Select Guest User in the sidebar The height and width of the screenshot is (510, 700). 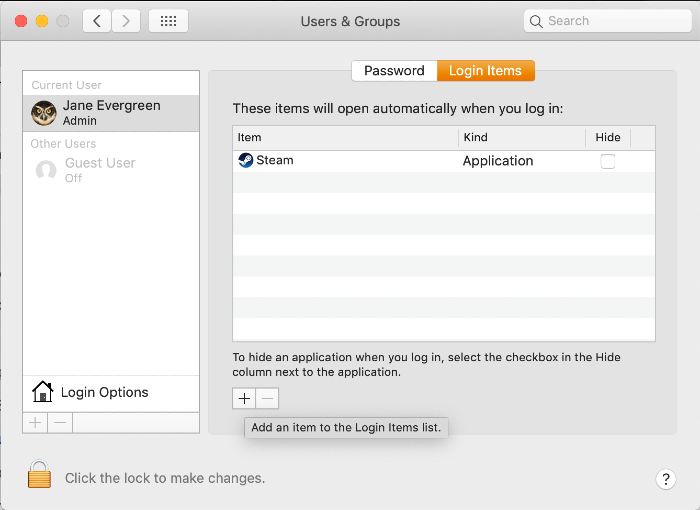click(111, 170)
